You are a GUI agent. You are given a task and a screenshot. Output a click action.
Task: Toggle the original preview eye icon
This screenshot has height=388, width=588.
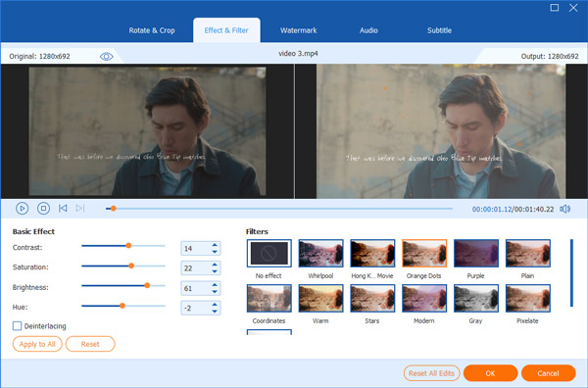click(107, 56)
